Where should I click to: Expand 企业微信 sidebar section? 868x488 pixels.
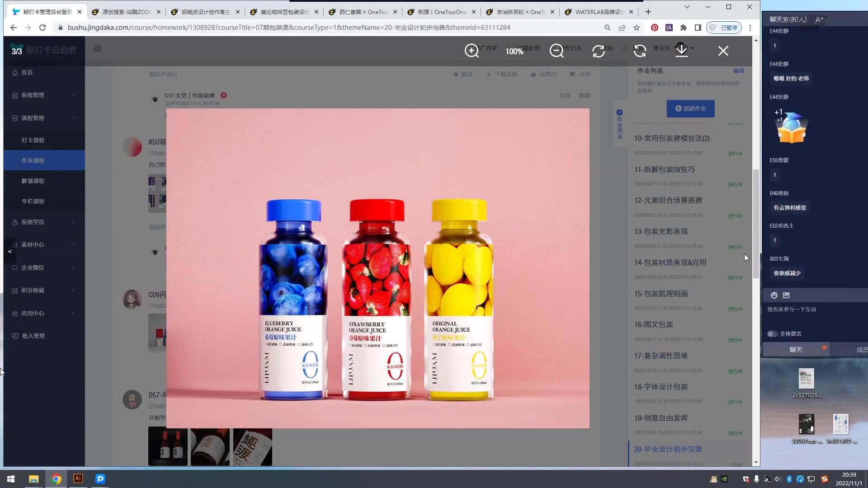(x=44, y=267)
